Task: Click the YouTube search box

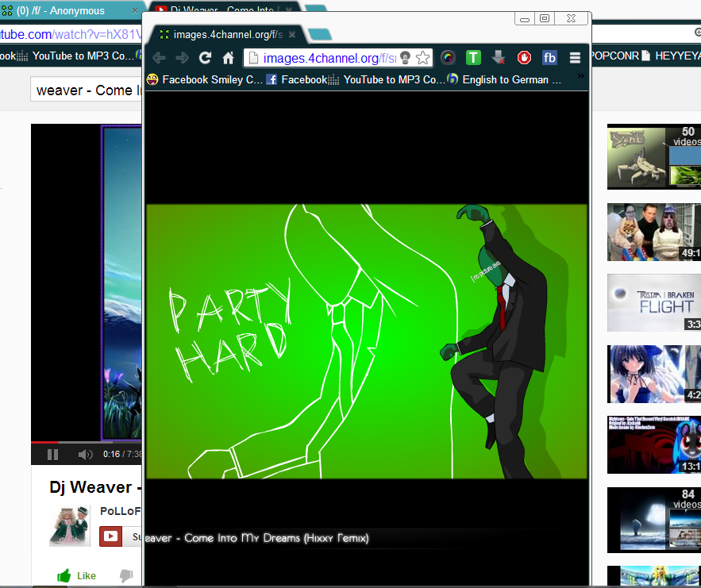Action: click(x=87, y=90)
